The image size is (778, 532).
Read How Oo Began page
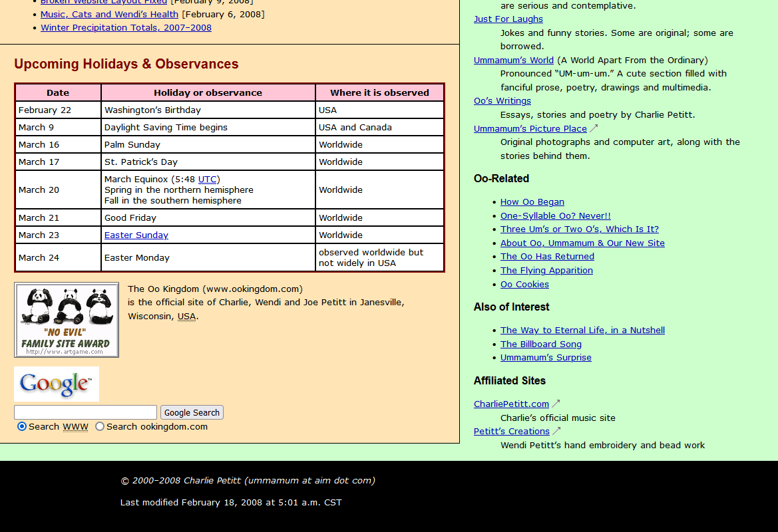[x=532, y=201]
